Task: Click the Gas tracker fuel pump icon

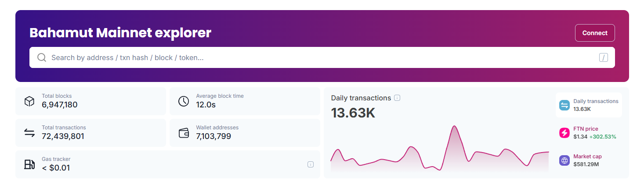Action: (x=29, y=164)
